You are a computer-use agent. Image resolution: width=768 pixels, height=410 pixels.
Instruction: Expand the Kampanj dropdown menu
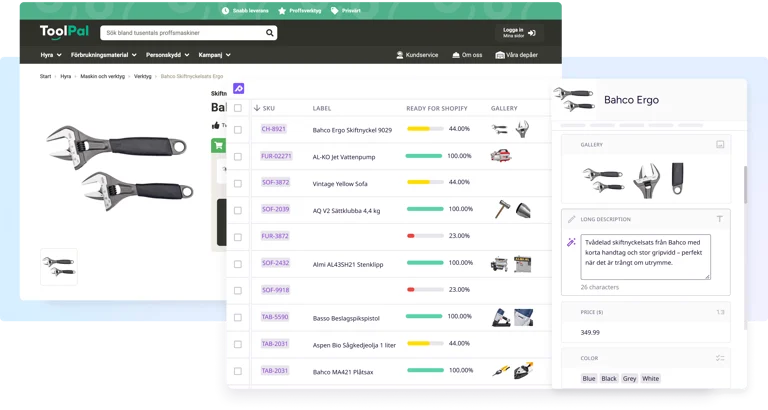[215, 55]
